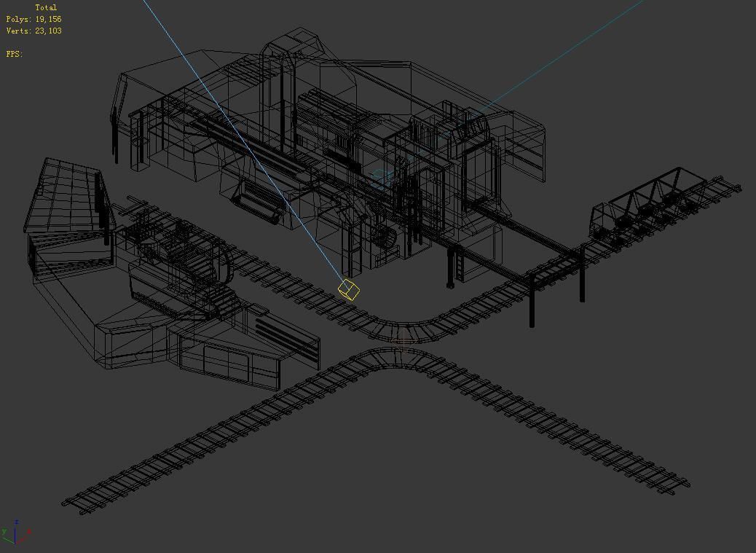Click the "Verts: 23,103" statistics readout
The height and width of the screenshot is (553, 756).
(x=34, y=31)
